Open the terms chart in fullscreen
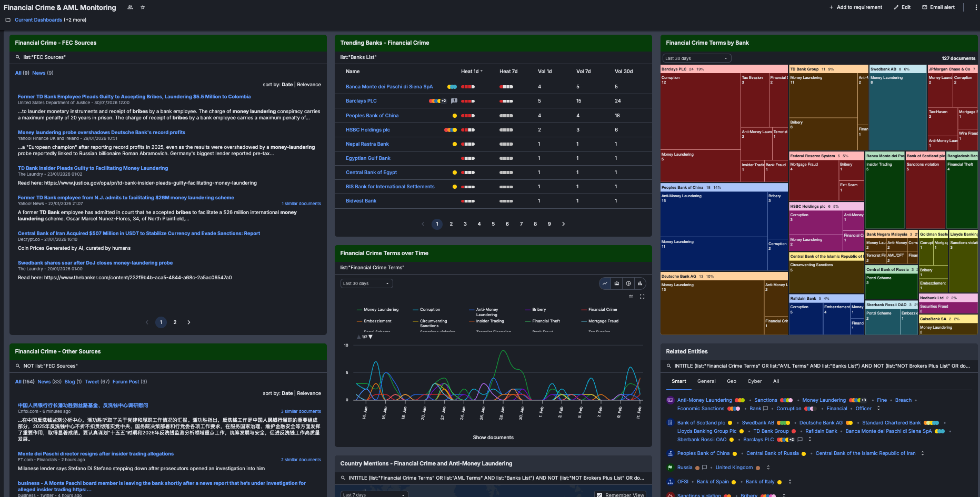Image resolution: width=980 pixels, height=497 pixels. [642, 297]
